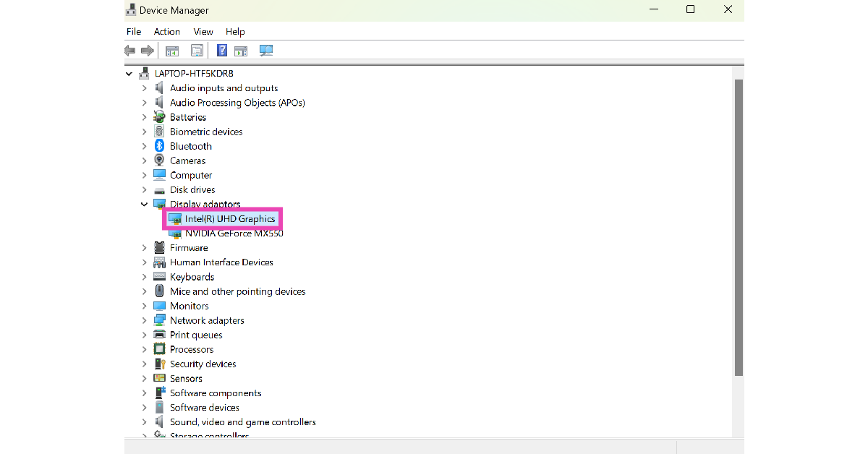Select NVIDIA GeForce MX550 device
The width and height of the screenshot is (868, 454).
pyautogui.click(x=234, y=234)
